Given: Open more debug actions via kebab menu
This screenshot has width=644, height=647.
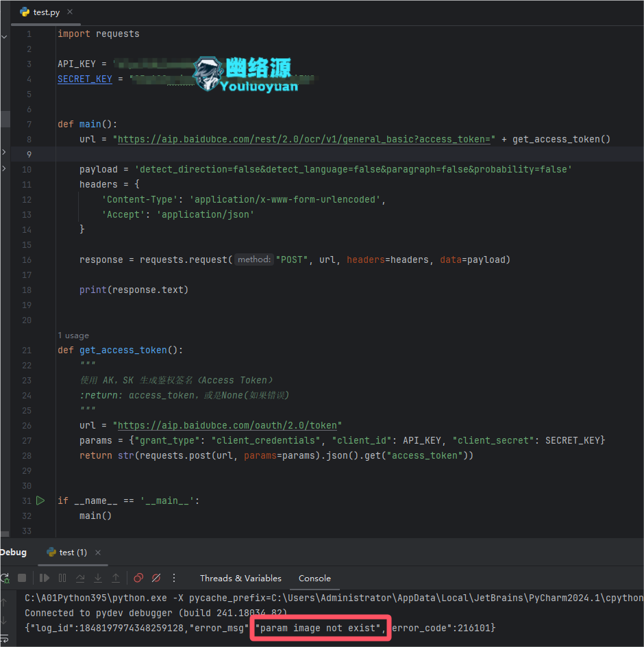Looking at the screenshot, I should tap(173, 579).
